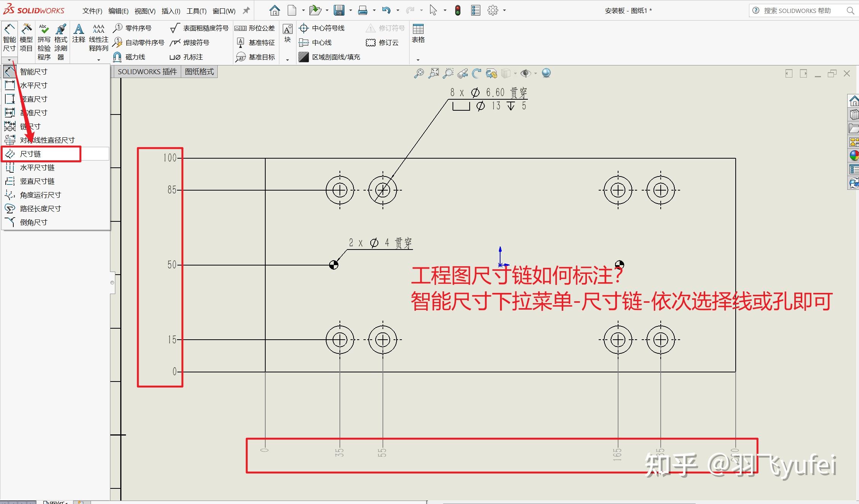This screenshot has width=859, height=504.
Task: Open 窗口(W) menu
Action: 224,11
